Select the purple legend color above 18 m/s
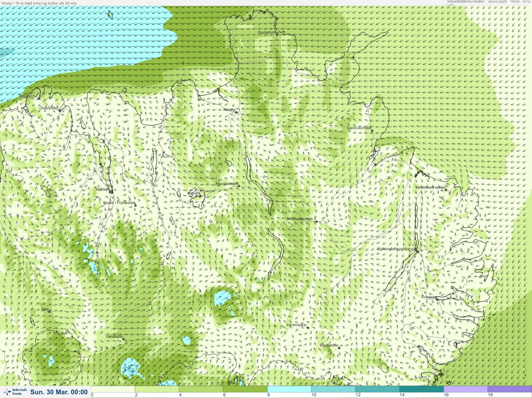532x398 pixels. [x=510, y=389]
